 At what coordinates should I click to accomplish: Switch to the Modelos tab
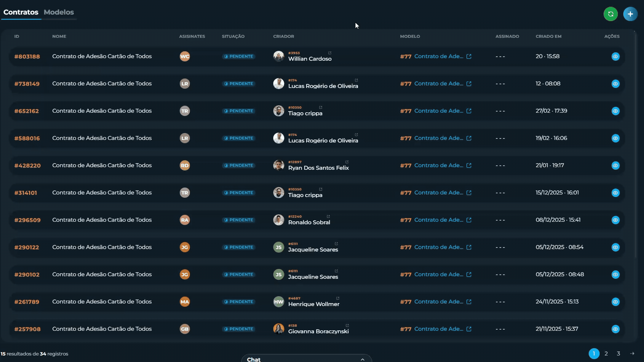pos(59,12)
